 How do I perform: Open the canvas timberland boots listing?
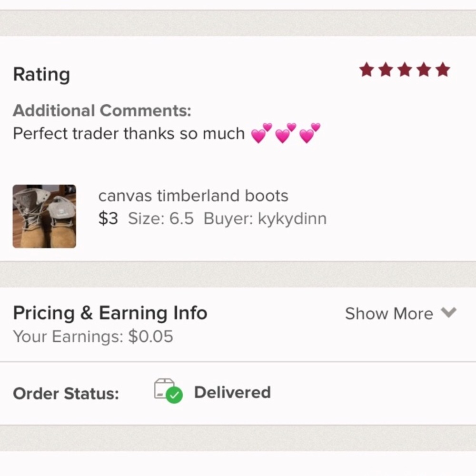click(193, 196)
